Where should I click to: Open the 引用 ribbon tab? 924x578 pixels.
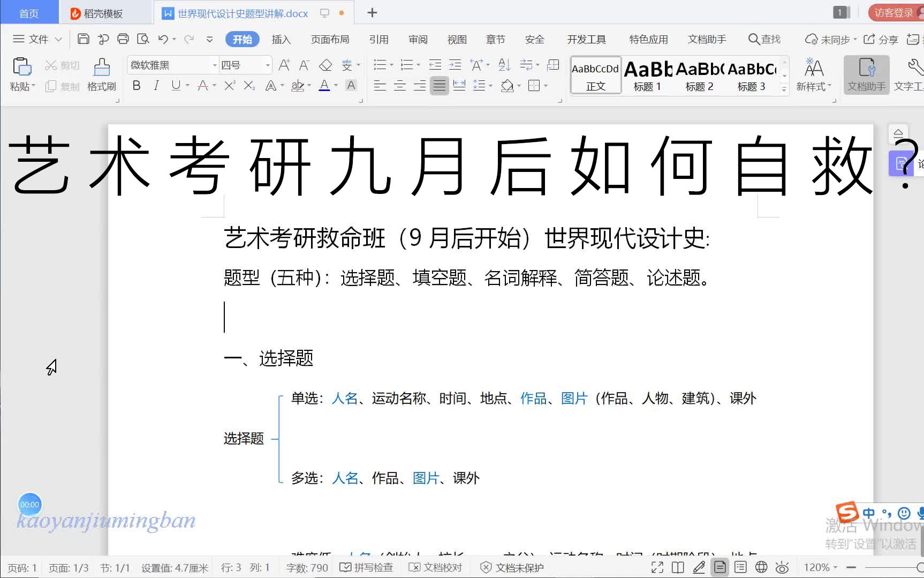(x=379, y=39)
